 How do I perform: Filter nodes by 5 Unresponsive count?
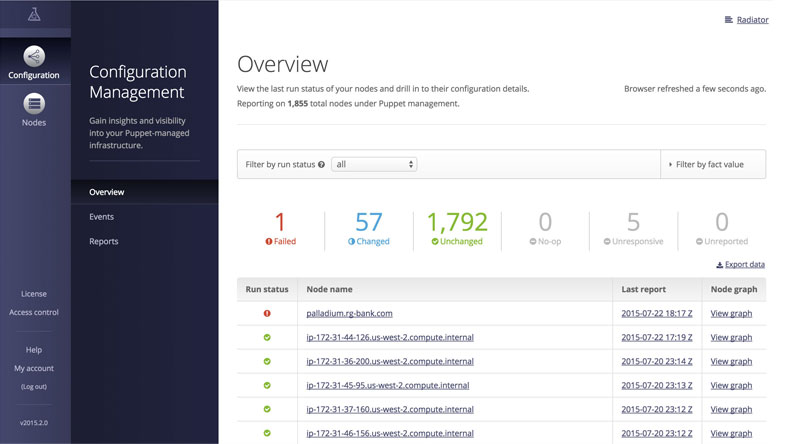(x=633, y=229)
